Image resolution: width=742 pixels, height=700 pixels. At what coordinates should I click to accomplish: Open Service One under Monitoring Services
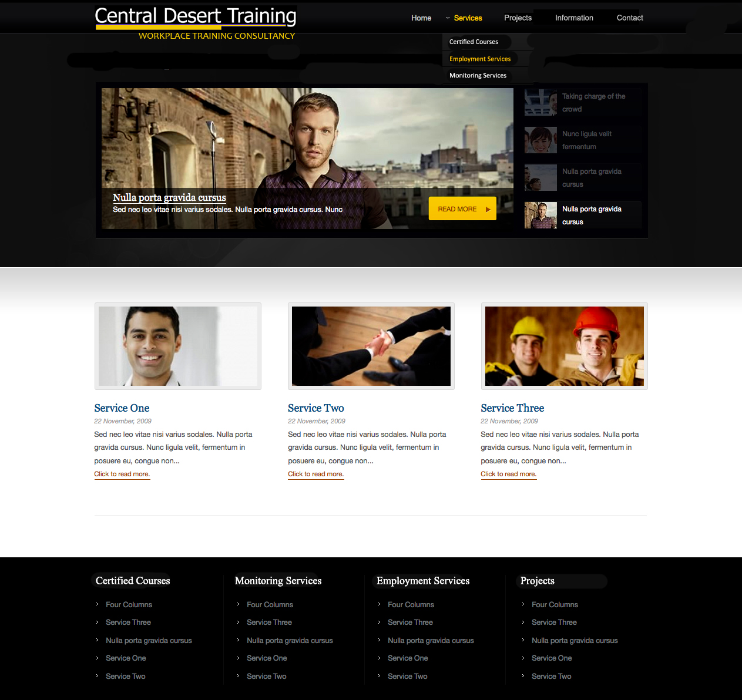click(x=267, y=658)
